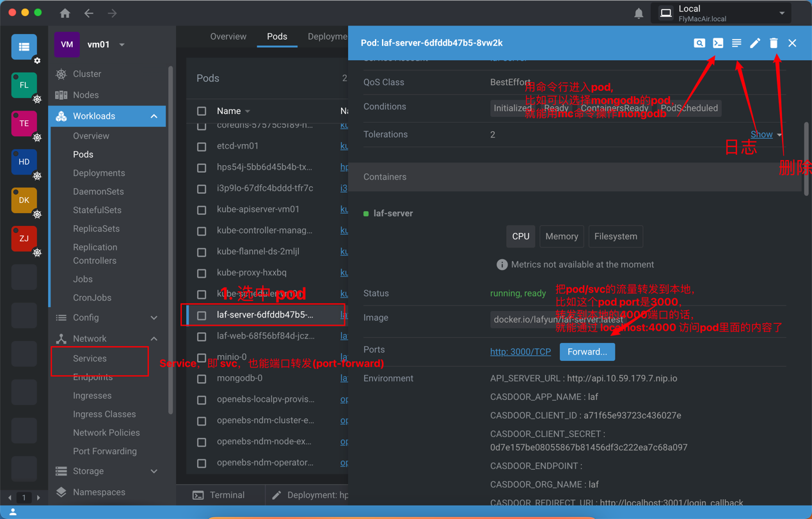Open the ZJ cluster icon
This screenshot has width=812, height=519.
coord(24,239)
